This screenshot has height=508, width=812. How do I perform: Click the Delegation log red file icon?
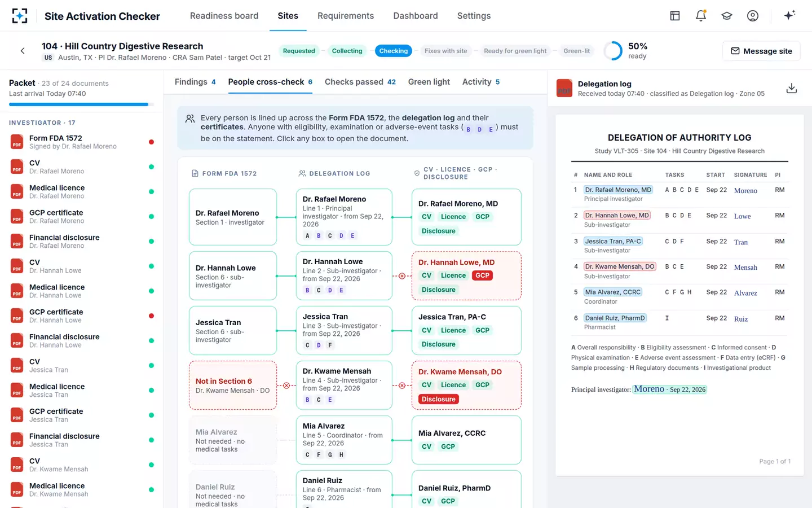pos(564,89)
